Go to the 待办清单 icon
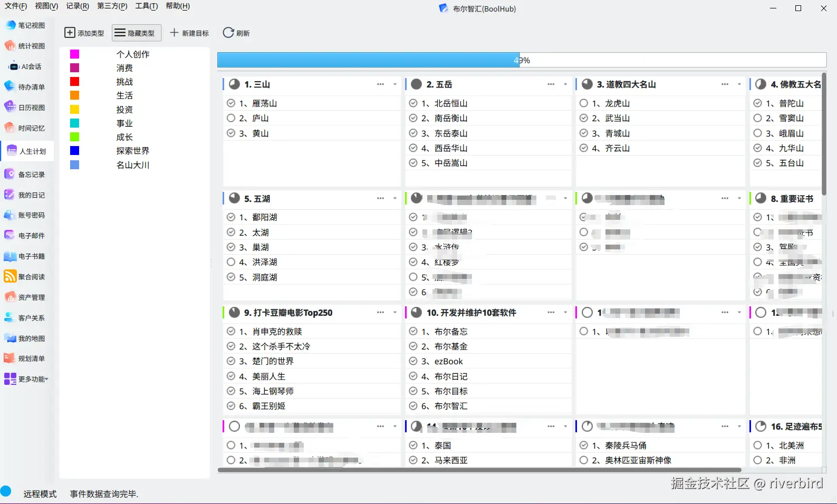 coord(11,87)
